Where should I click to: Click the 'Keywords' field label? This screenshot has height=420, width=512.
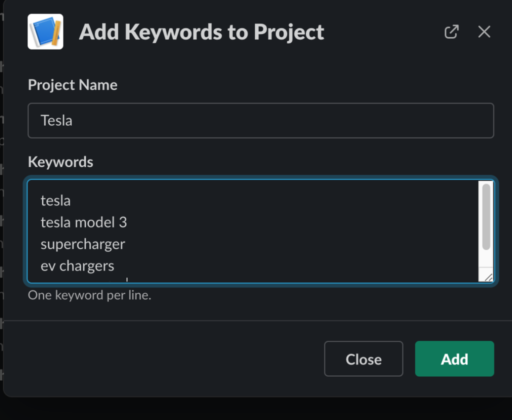tap(60, 162)
